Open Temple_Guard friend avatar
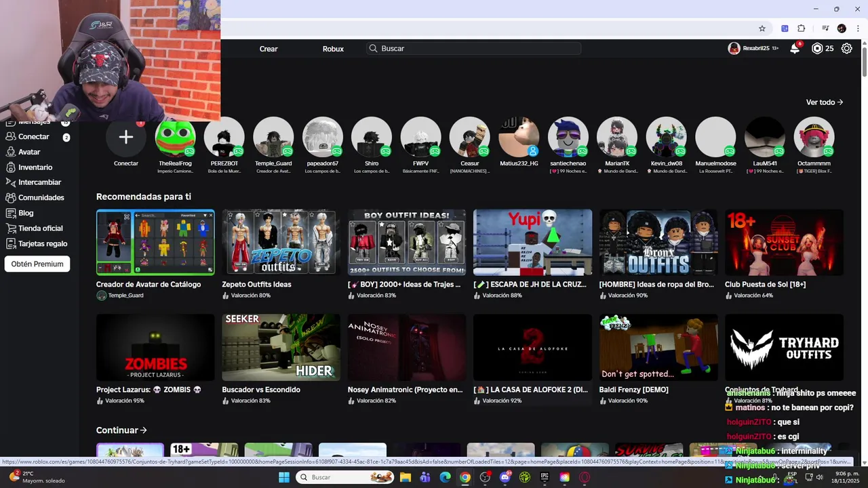This screenshot has width=868, height=488. click(x=273, y=137)
